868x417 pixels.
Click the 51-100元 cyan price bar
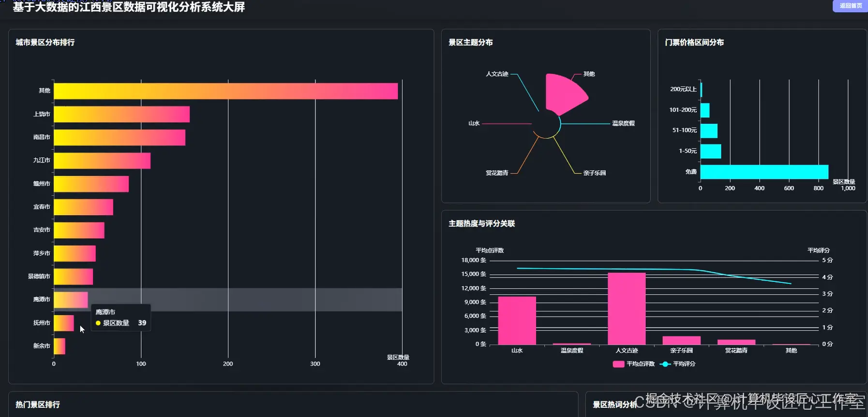tap(709, 131)
